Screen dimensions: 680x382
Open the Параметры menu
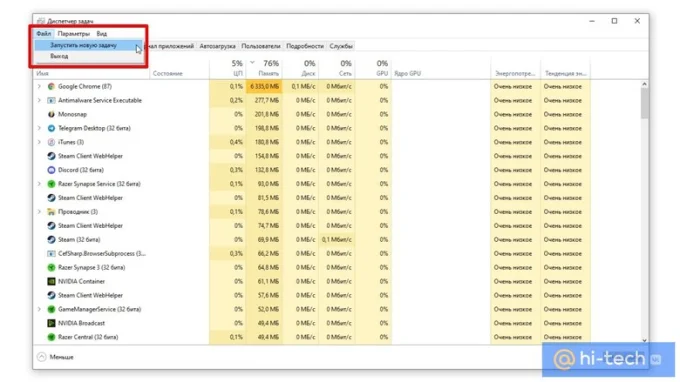74,33
